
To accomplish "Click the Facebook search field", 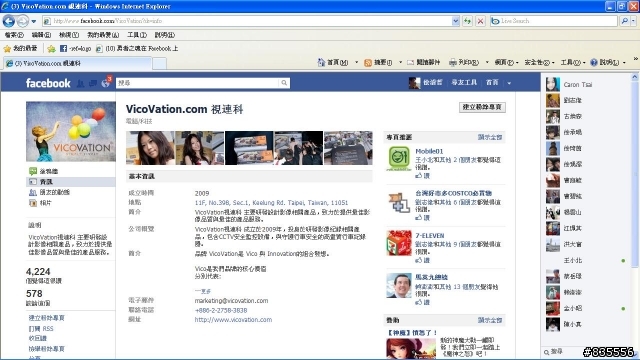I will 197,83.
